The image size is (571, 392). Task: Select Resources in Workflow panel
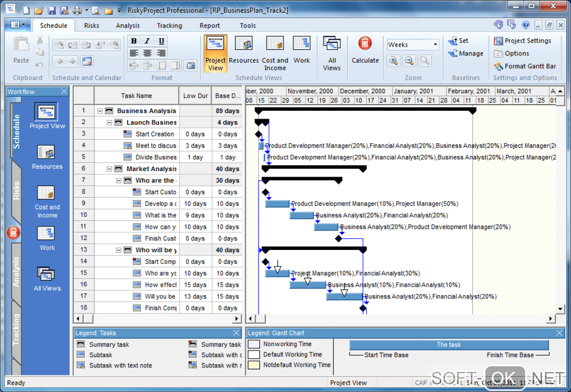(x=47, y=157)
